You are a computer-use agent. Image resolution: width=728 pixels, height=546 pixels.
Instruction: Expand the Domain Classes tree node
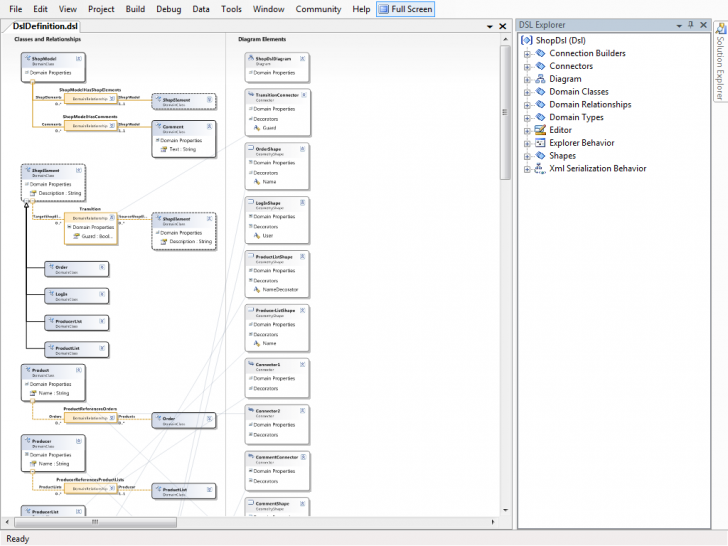(x=527, y=92)
